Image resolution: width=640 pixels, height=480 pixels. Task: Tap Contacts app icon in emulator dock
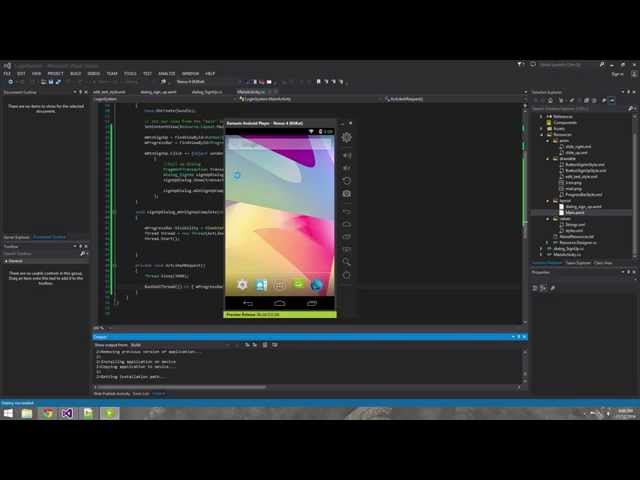coord(261,284)
